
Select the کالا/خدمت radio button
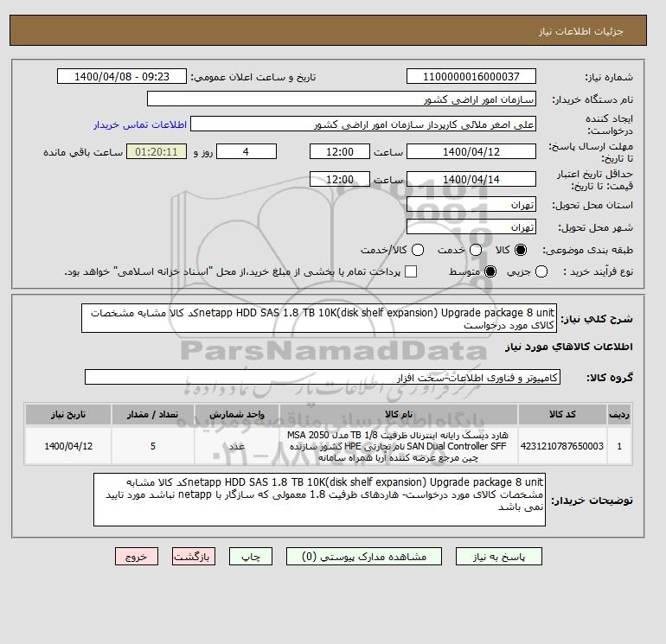click(418, 250)
